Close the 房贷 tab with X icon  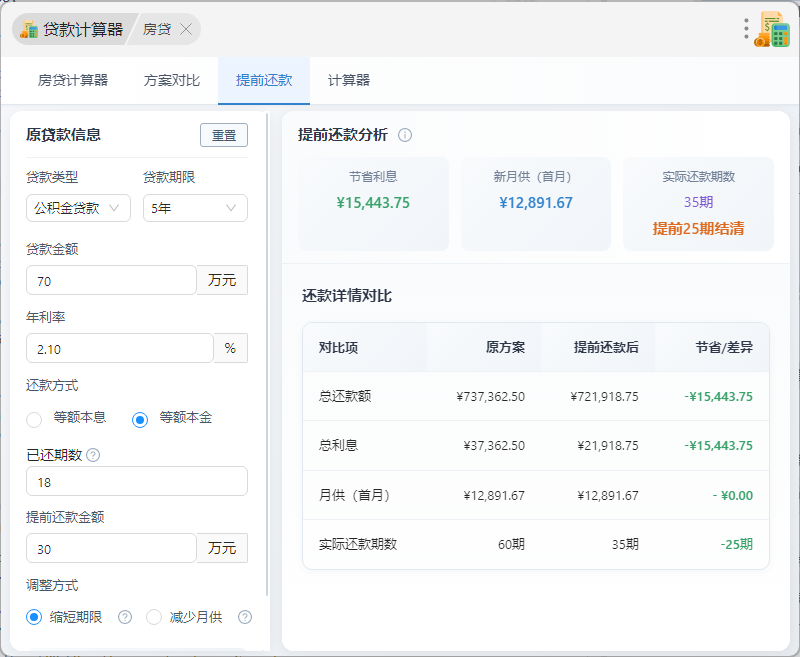pyautogui.click(x=186, y=29)
